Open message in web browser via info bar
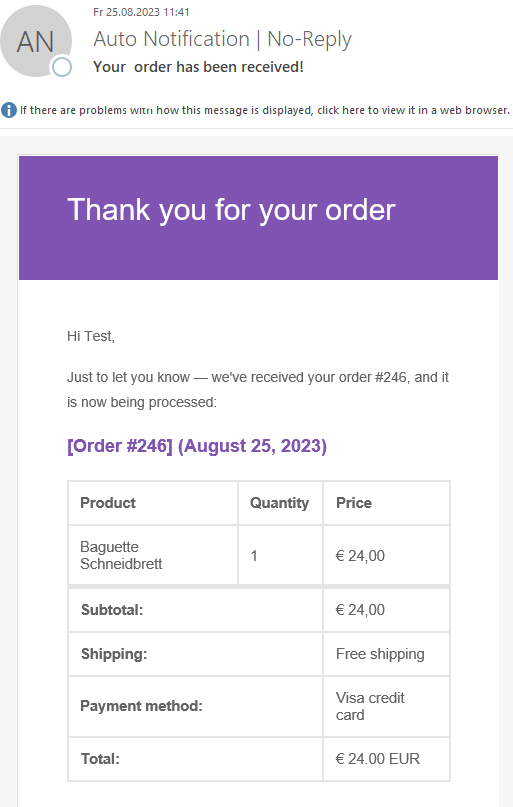 (x=264, y=110)
